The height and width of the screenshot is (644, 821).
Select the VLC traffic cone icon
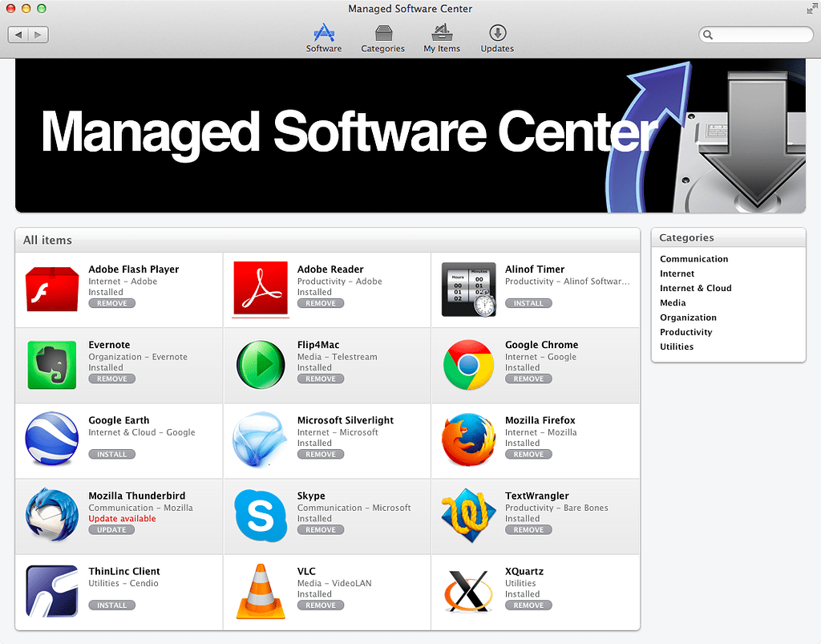(x=261, y=591)
